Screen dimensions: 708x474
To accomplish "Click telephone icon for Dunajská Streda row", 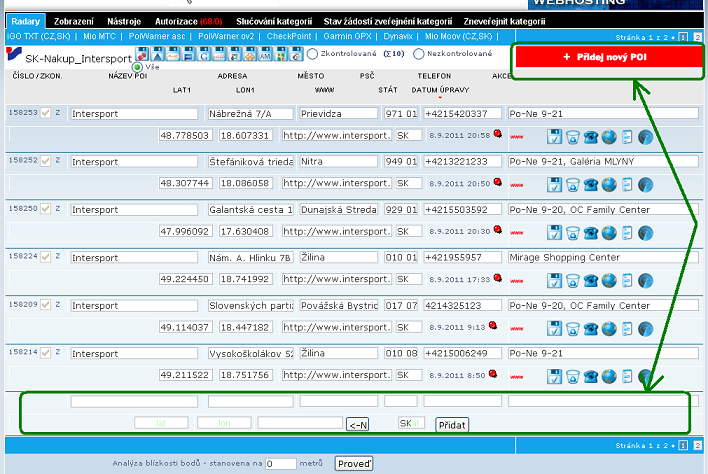I will 591,232.
